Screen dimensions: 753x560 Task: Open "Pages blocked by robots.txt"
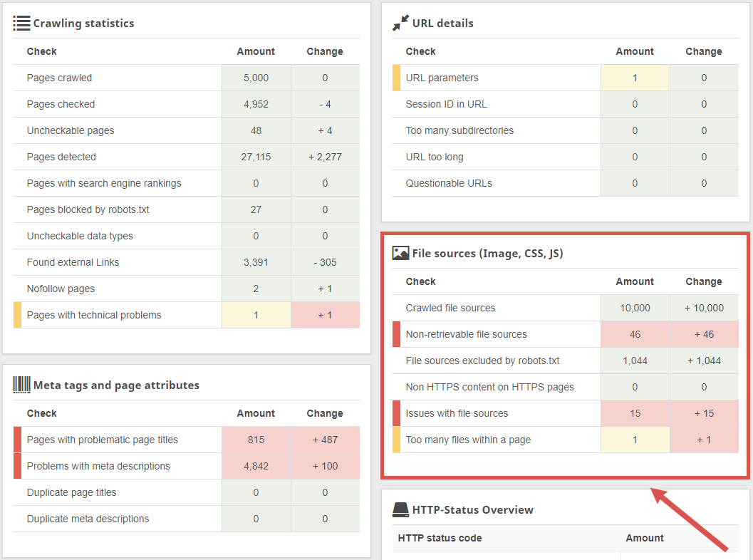[x=88, y=210]
